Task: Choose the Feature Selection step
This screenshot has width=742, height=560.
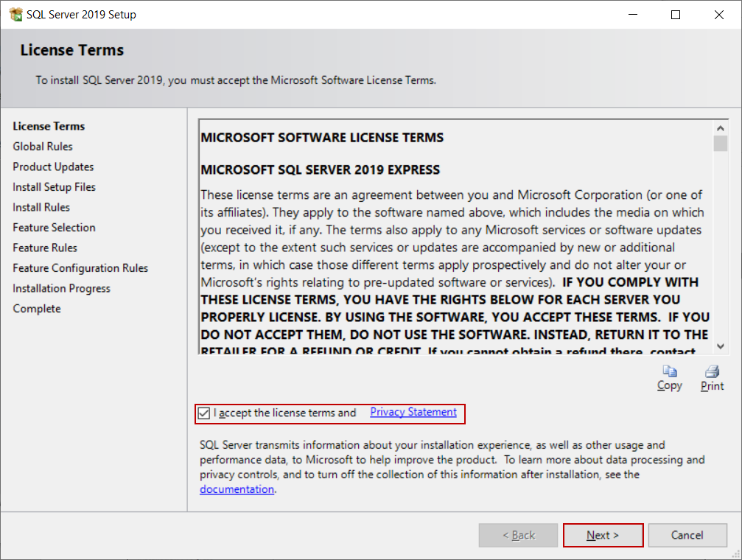Action: [x=54, y=228]
